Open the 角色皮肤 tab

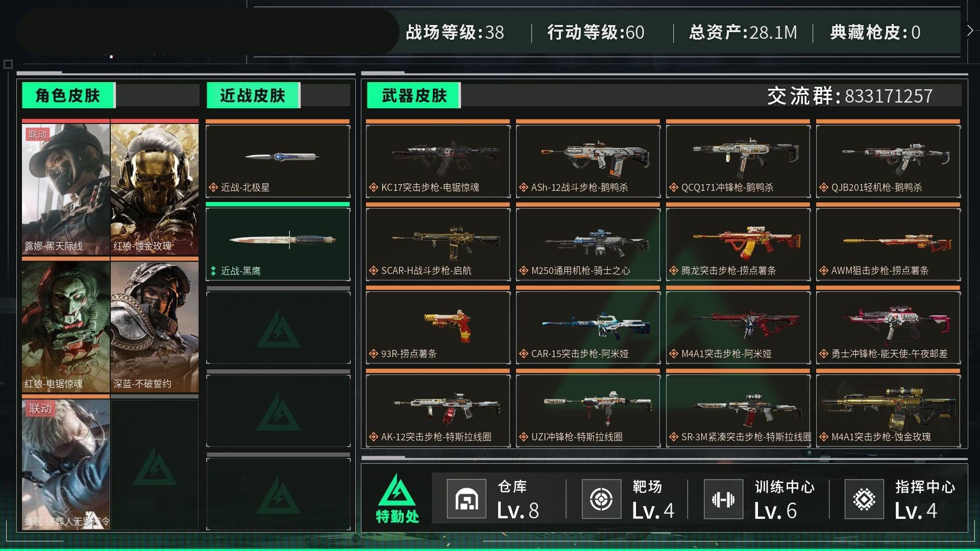pos(68,95)
